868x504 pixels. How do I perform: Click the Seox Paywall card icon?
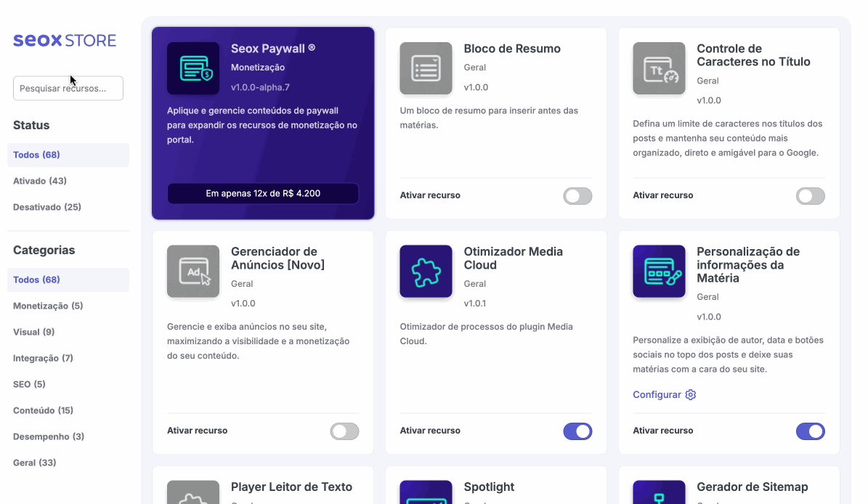pyautogui.click(x=193, y=68)
